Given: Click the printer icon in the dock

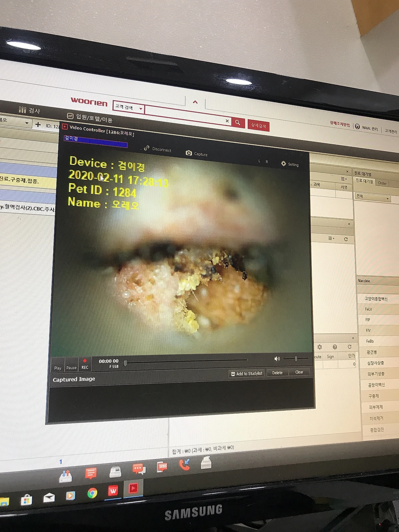Looking at the screenshot, I should point(206,463).
